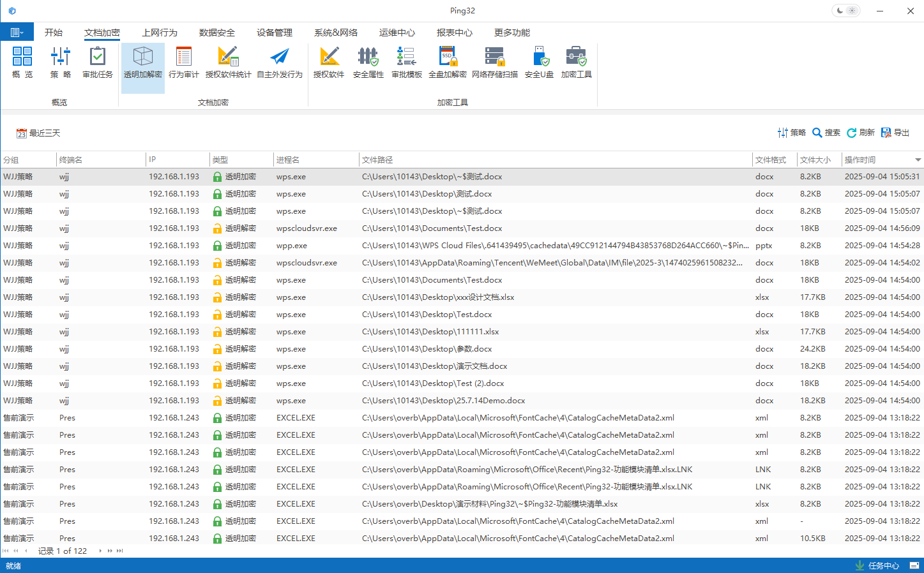Switch to the 设备管理 tab
Screen dimensions: 924x573
pos(275,33)
